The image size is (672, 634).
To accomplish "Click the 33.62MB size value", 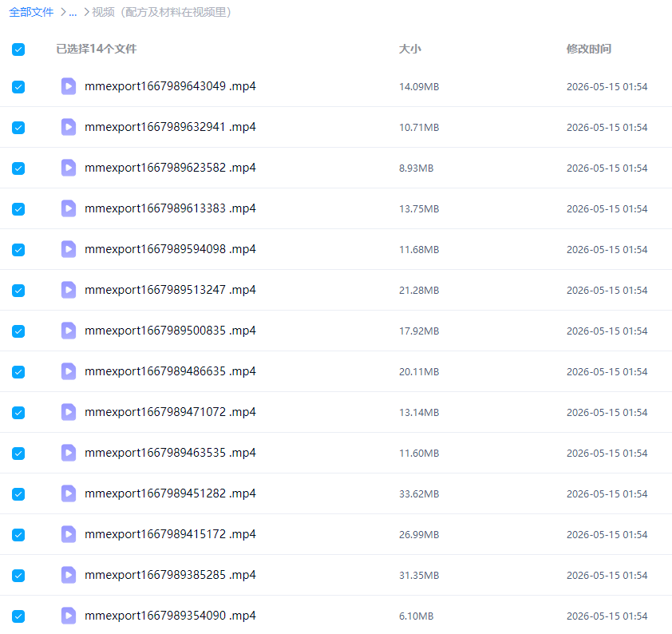I will tap(419, 493).
